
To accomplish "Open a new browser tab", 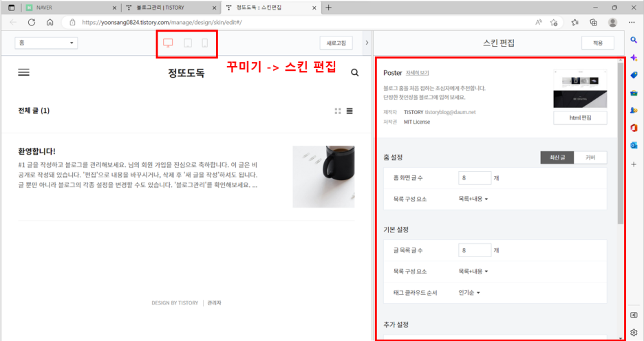I will 329,8.
